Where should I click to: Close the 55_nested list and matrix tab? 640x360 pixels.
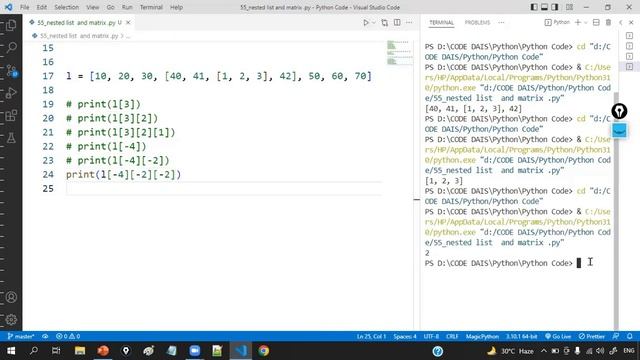128,22
